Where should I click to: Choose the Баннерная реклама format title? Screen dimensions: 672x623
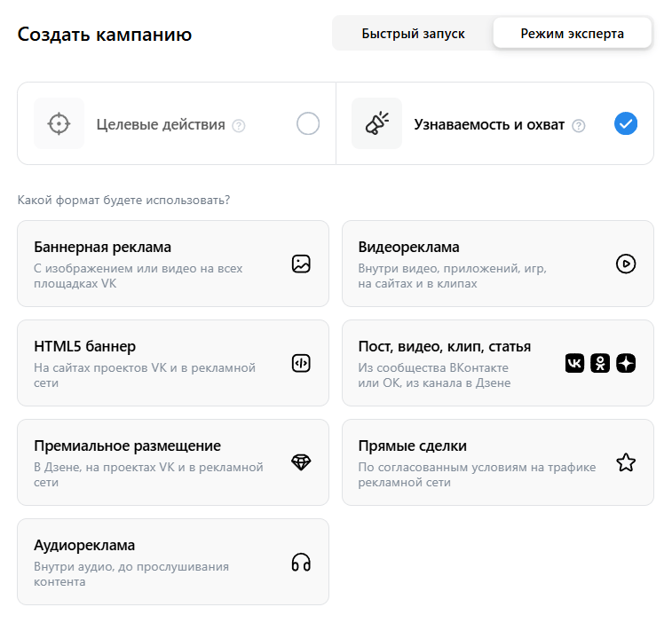[103, 247]
